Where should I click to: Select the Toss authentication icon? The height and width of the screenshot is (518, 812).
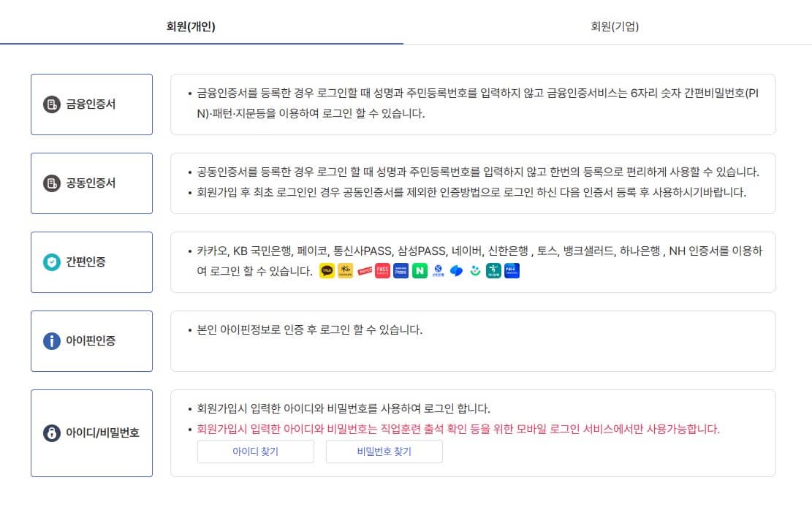click(455, 271)
